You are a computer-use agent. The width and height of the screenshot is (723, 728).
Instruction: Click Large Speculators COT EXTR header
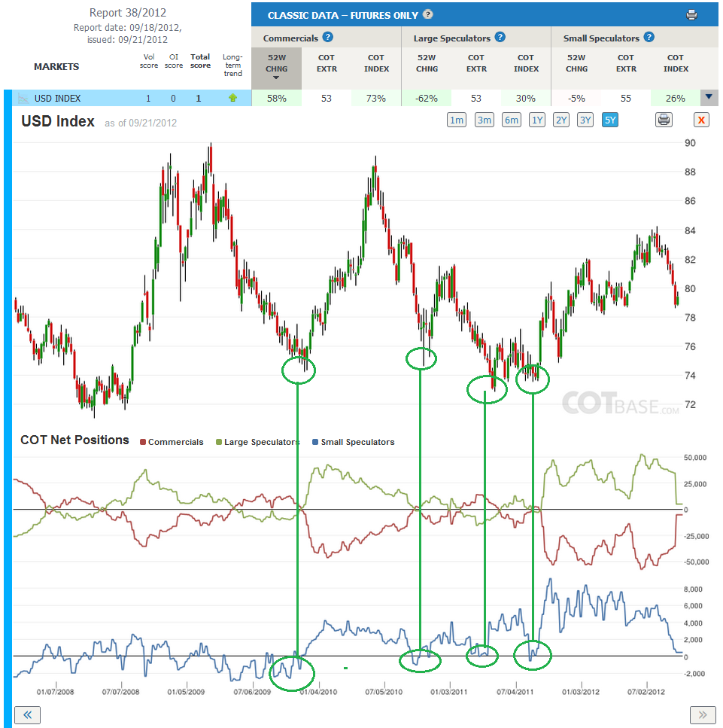476,63
